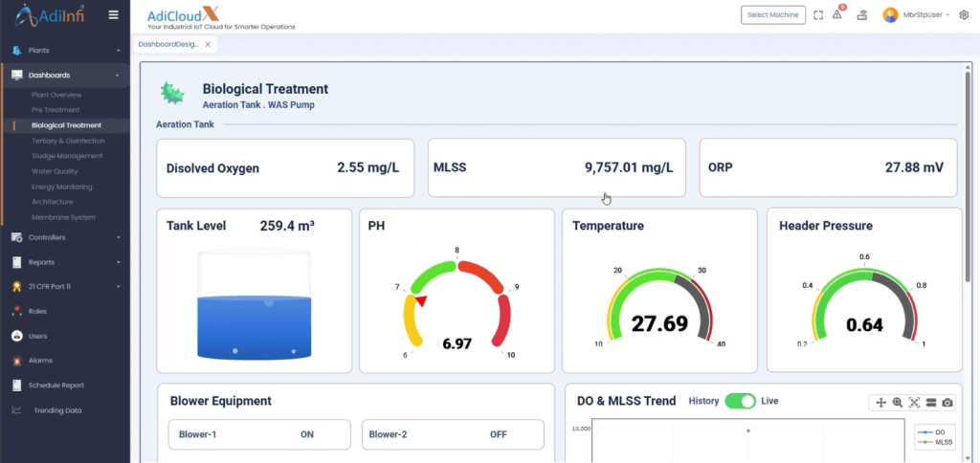Collapse the Dashboards menu arrow
Viewport: 980px width, 463px height.
[117, 75]
